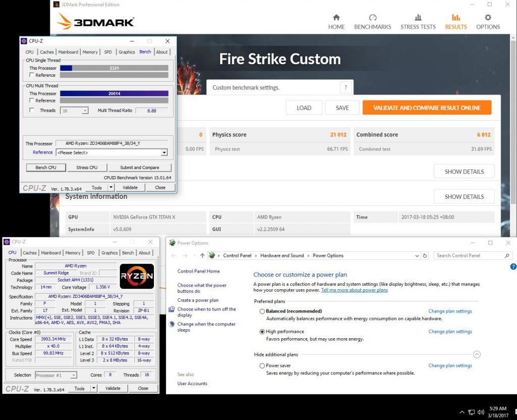Refresh the Power Options address bar

pyautogui.click(x=425, y=255)
